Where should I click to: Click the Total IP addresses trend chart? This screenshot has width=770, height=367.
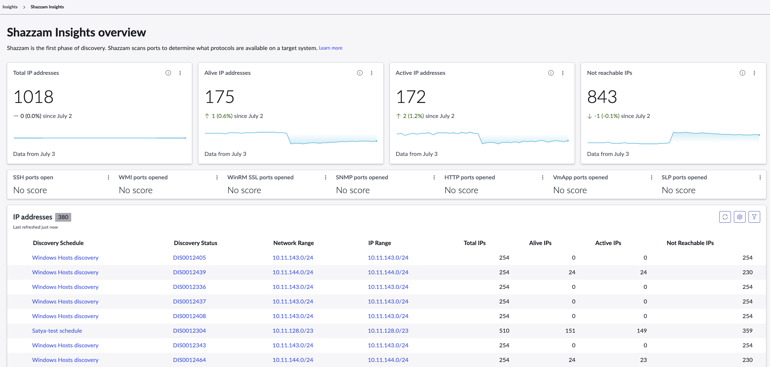(x=99, y=138)
